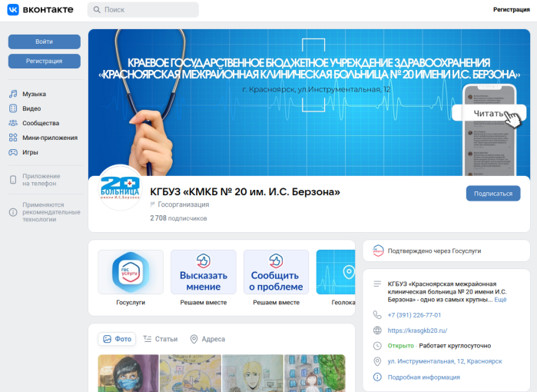Image resolution: width=537 pixels, height=392 pixels.
Task: Click Госорганизация label
Action: coord(183,204)
